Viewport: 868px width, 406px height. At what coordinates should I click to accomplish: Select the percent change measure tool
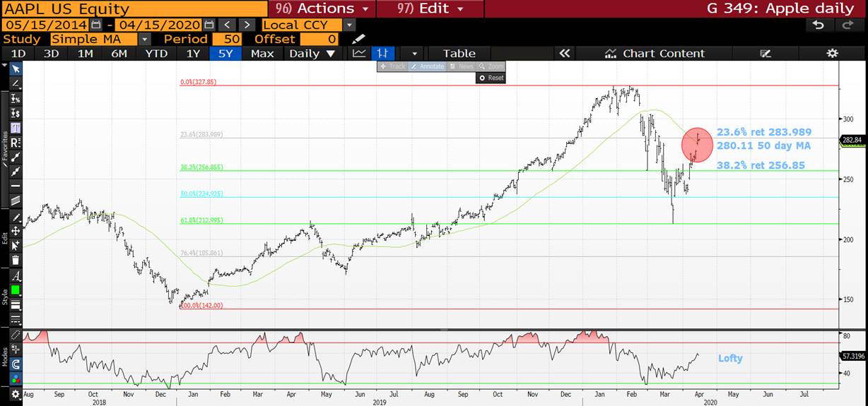pos(16,98)
